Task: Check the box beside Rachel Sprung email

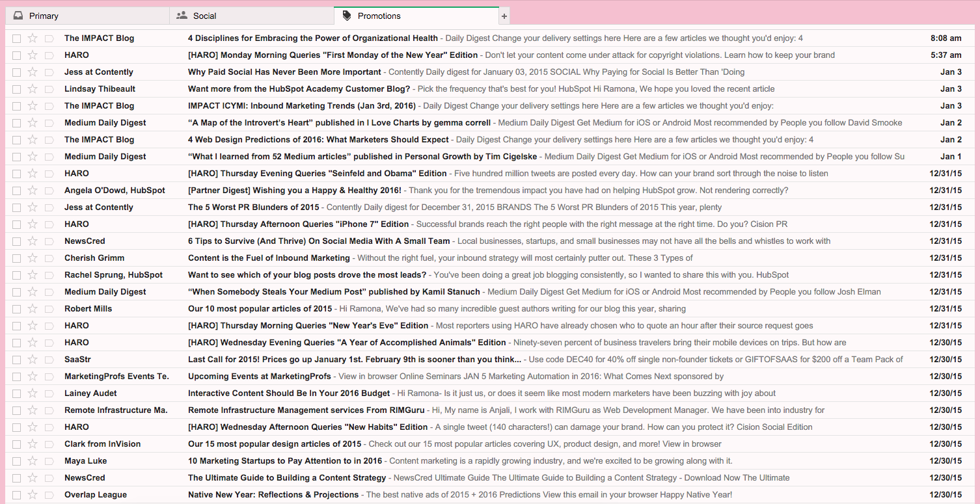Action: (16, 275)
